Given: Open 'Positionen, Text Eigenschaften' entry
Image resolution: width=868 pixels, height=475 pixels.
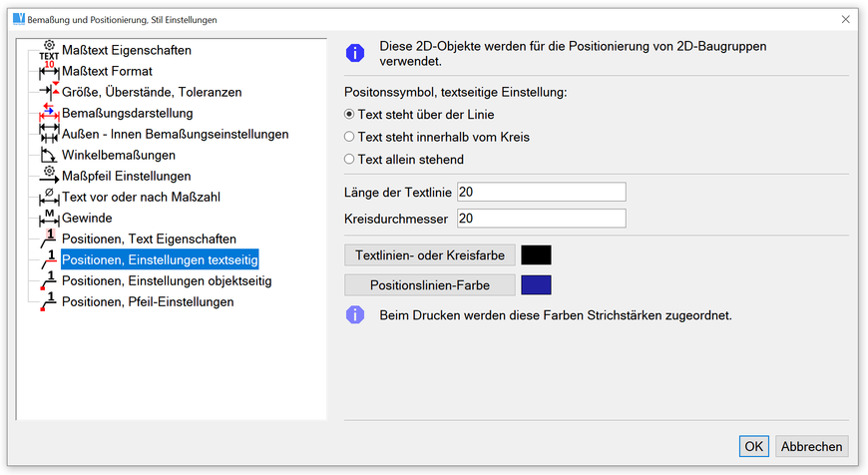Looking at the screenshot, I should [149, 238].
